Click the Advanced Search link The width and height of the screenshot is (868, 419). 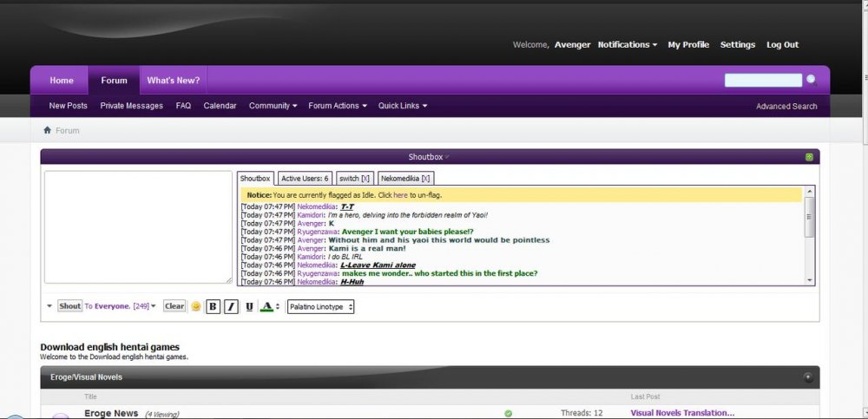click(x=786, y=106)
